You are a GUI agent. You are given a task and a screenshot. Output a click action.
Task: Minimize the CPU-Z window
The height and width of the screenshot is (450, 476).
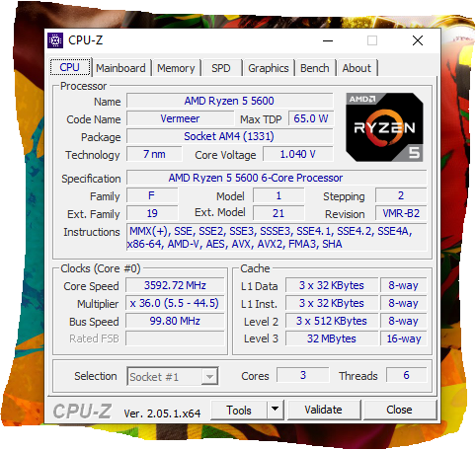tap(328, 40)
